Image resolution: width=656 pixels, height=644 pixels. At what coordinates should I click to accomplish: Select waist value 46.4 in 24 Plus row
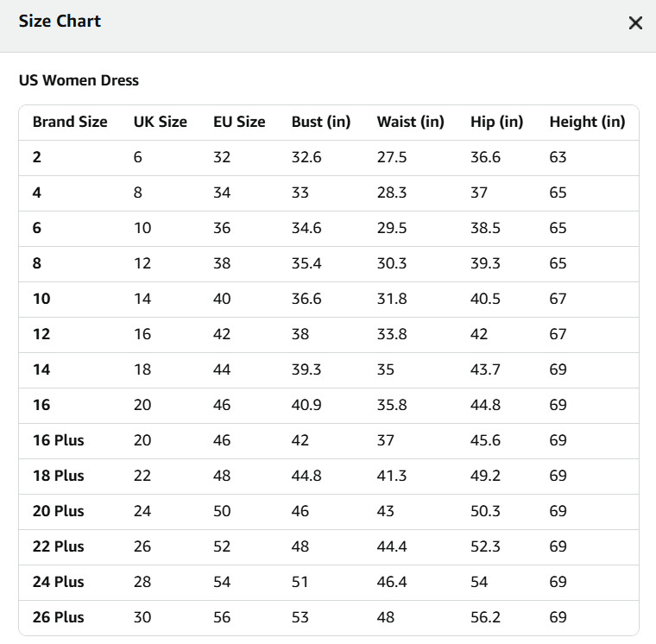point(392,582)
